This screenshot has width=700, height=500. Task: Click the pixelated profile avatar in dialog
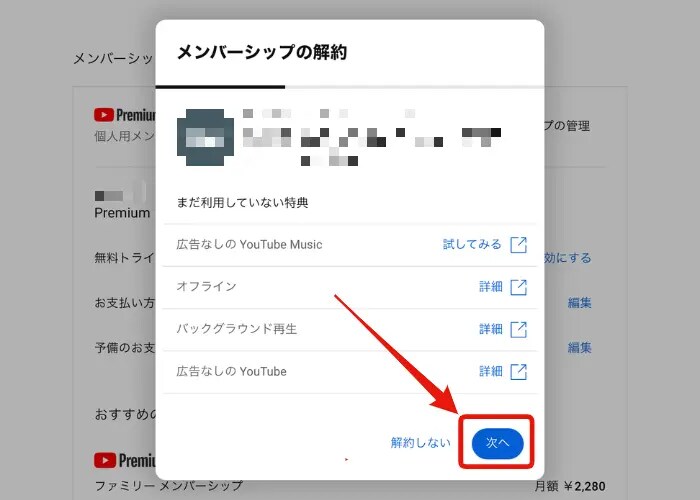(206, 138)
